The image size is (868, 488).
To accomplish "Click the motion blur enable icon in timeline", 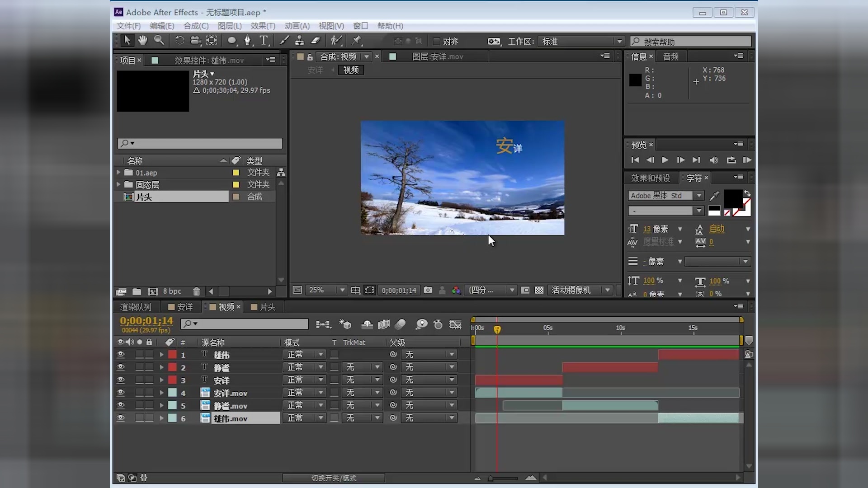I will pyautogui.click(x=400, y=324).
